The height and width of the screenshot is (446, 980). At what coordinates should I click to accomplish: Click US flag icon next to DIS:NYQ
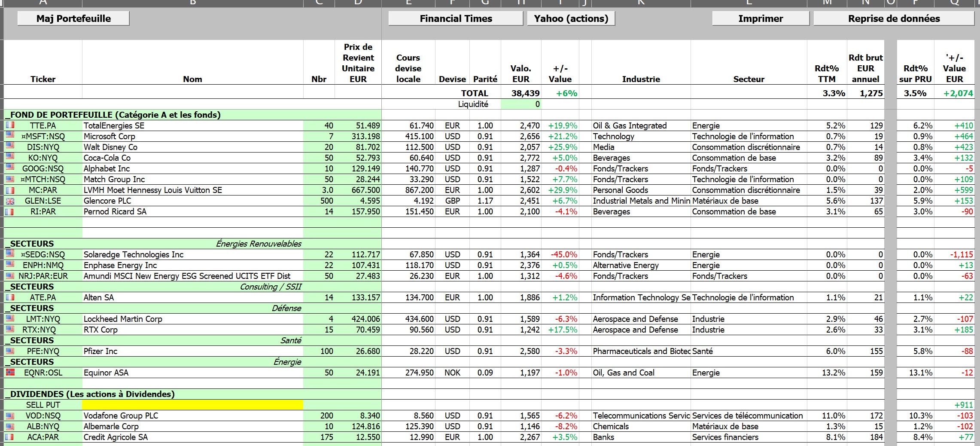click(10, 146)
